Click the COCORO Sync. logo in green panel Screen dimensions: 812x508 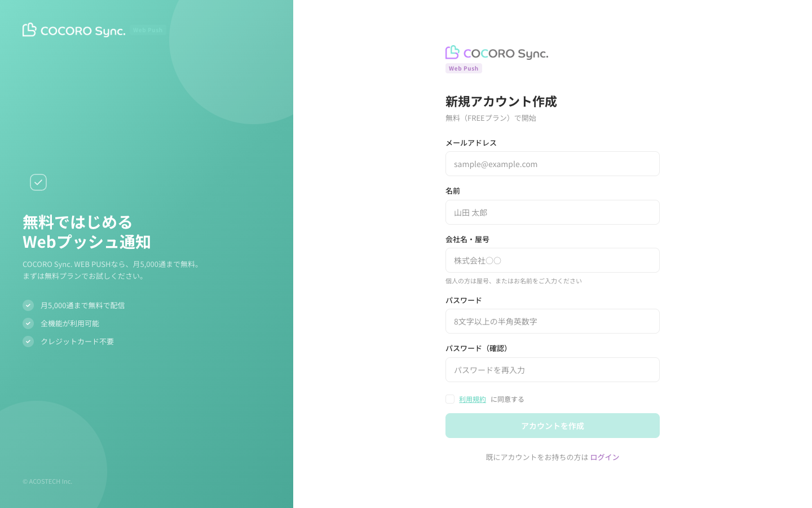click(74, 30)
